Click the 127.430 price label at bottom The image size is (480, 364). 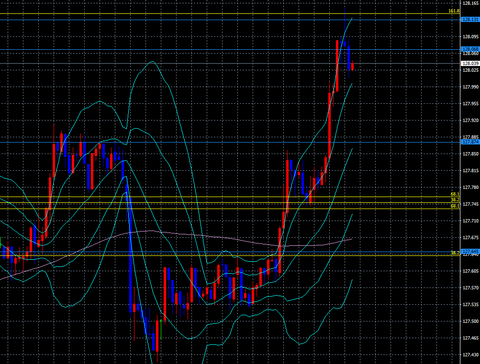coord(470,355)
